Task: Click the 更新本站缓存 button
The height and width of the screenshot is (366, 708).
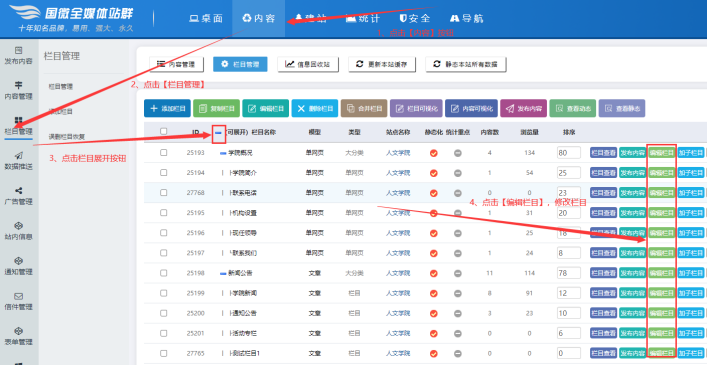Action: pos(382,65)
